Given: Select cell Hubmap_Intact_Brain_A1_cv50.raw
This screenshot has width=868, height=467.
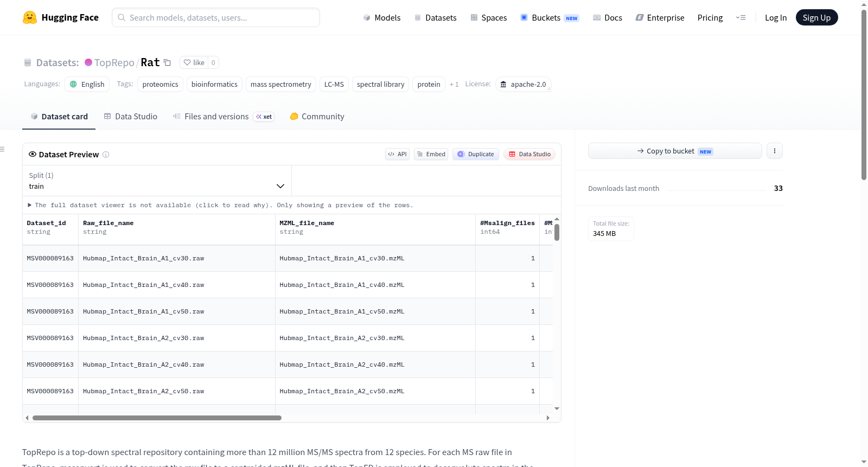Looking at the screenshot, I should (177, 311).
